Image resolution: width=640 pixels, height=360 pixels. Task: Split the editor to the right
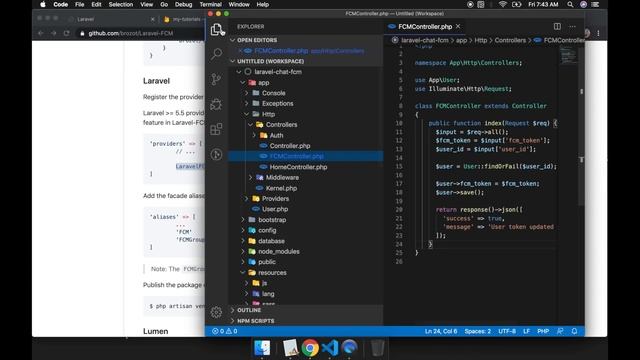pos(557,27)
